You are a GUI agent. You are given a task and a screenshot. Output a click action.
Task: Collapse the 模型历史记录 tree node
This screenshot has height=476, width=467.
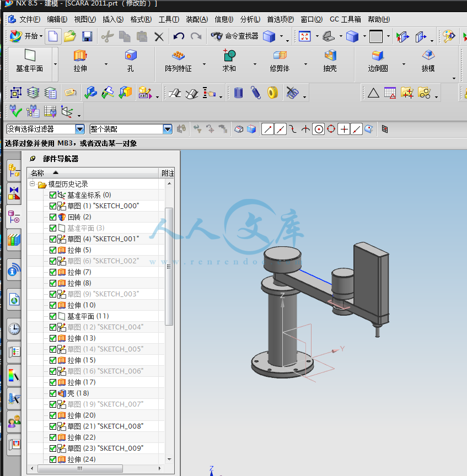tap(32, 183)
